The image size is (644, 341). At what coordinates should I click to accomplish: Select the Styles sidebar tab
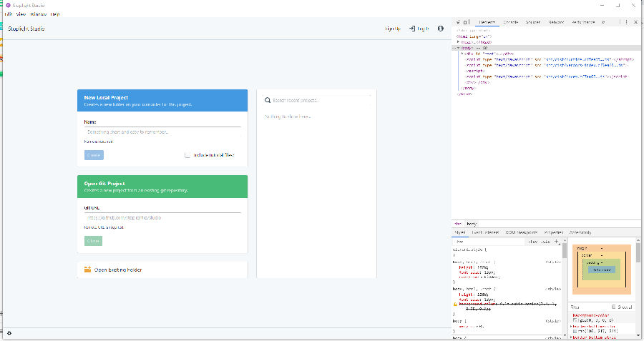[460, 232]
